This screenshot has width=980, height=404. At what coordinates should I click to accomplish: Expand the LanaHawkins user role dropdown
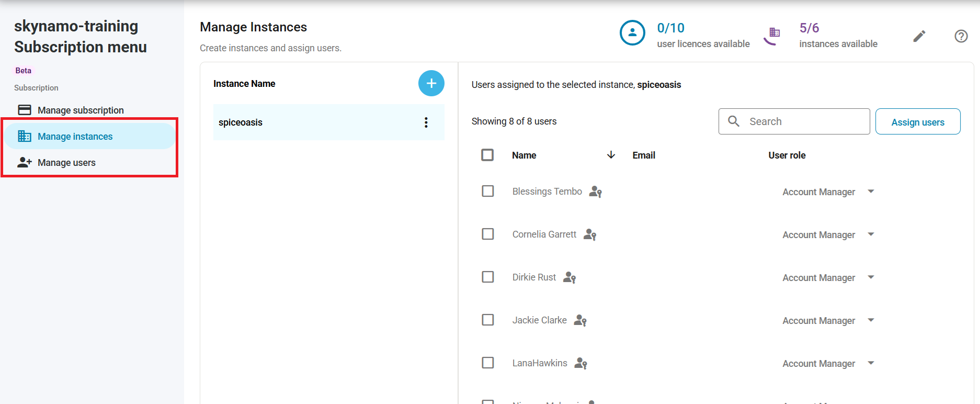[871, 363]
